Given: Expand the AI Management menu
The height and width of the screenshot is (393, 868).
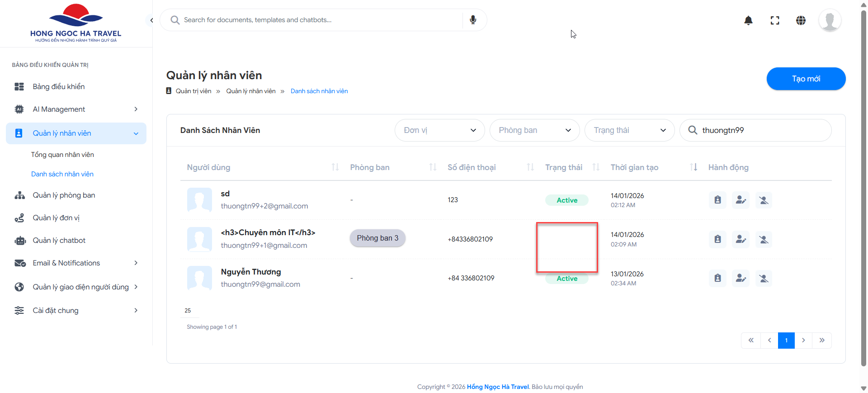Looking at the screenshot, I should tap(76, 109).
